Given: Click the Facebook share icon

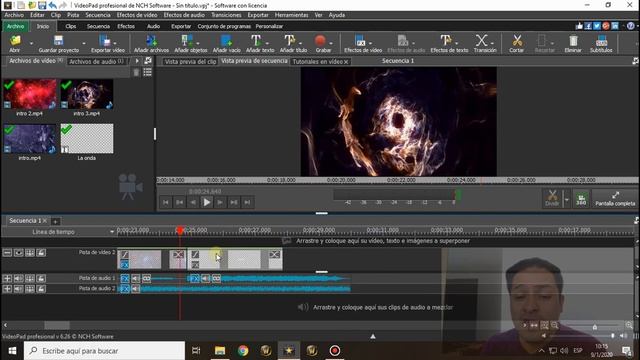Looking at the screenshot, I should point(588,26).
